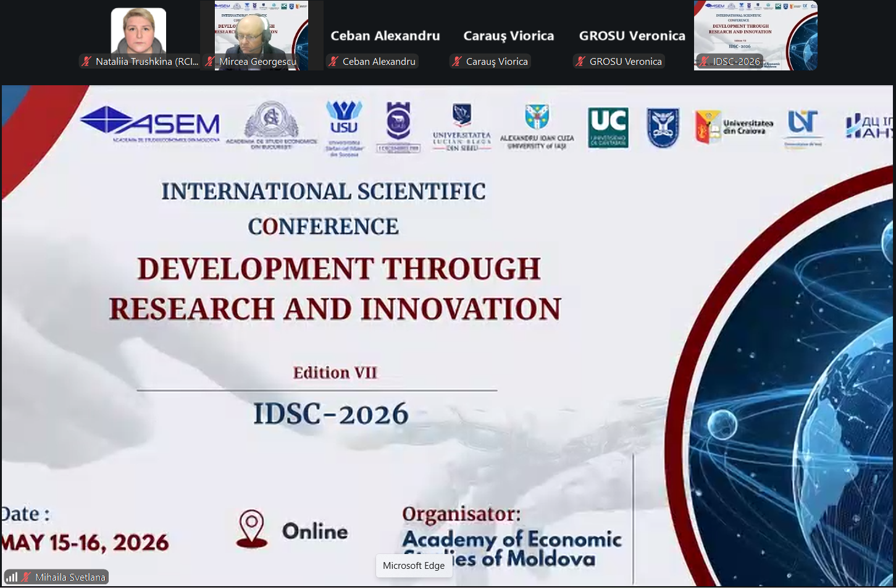Click the Academia de Studii Economice București logo
Image resolution: width=896 pixels, height=588 pixels.
click(272, 126)
